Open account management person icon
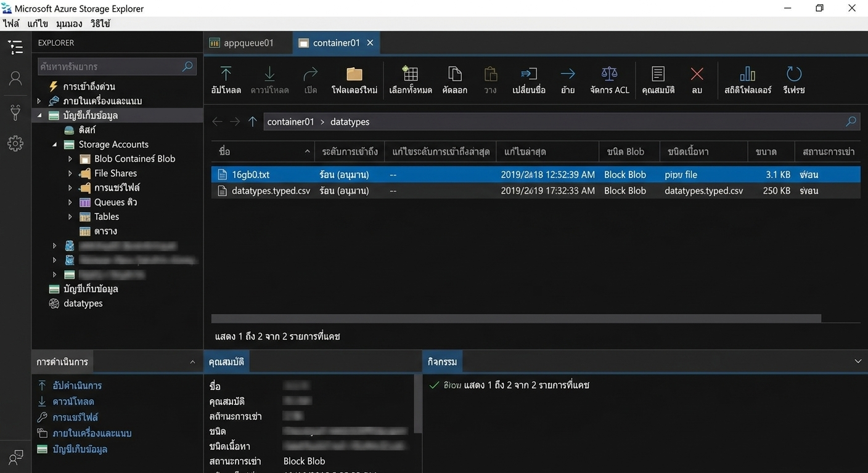This screenshot has height=473, width=868. tap(15, 78)
